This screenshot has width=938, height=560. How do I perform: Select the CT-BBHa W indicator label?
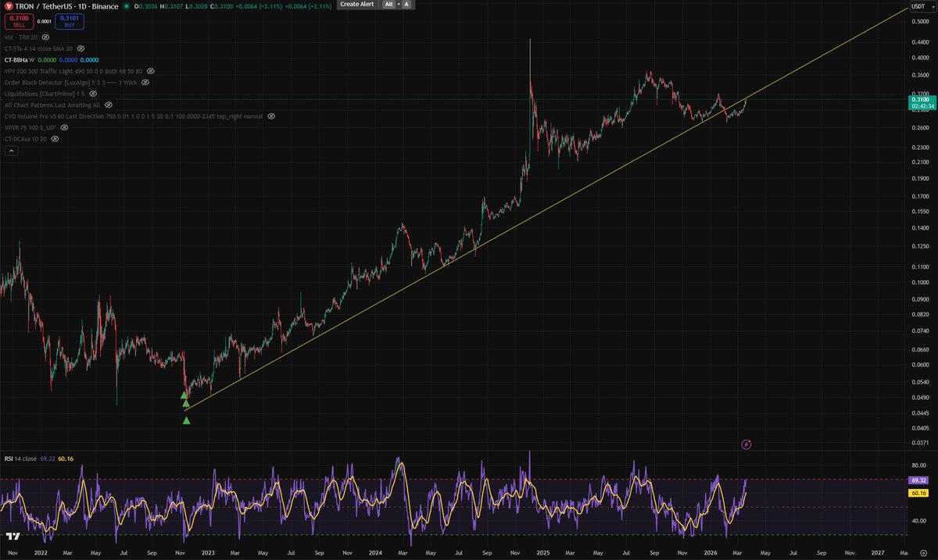pyautogui.click(x=19, y=59)
